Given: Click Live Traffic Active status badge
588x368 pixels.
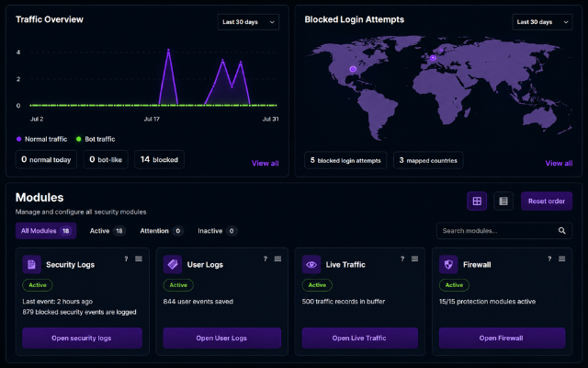Looking at the screenshot, I should (x=317, y=285).
